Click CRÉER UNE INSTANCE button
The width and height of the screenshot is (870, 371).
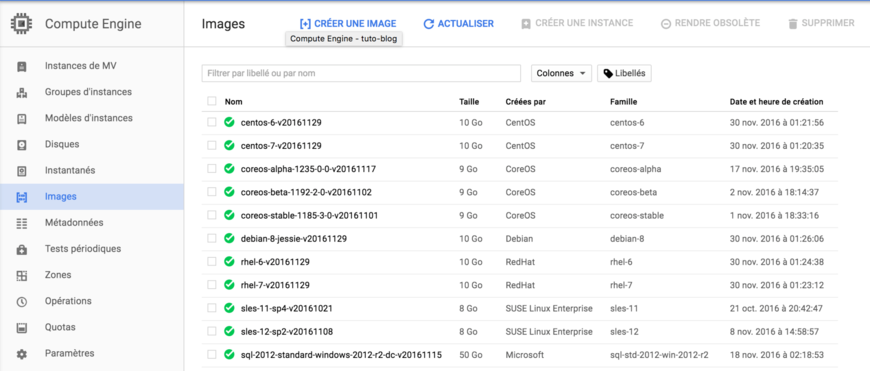(x=577, y=23)
